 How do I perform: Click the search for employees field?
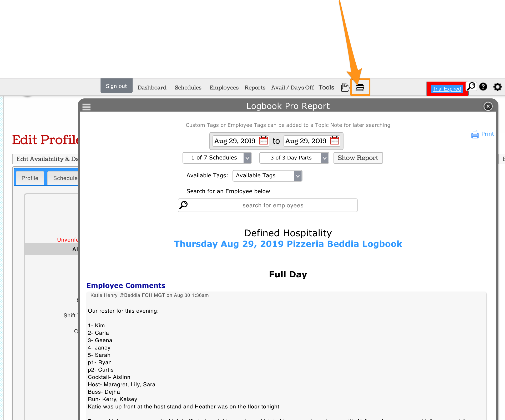[x=272, y=206]
